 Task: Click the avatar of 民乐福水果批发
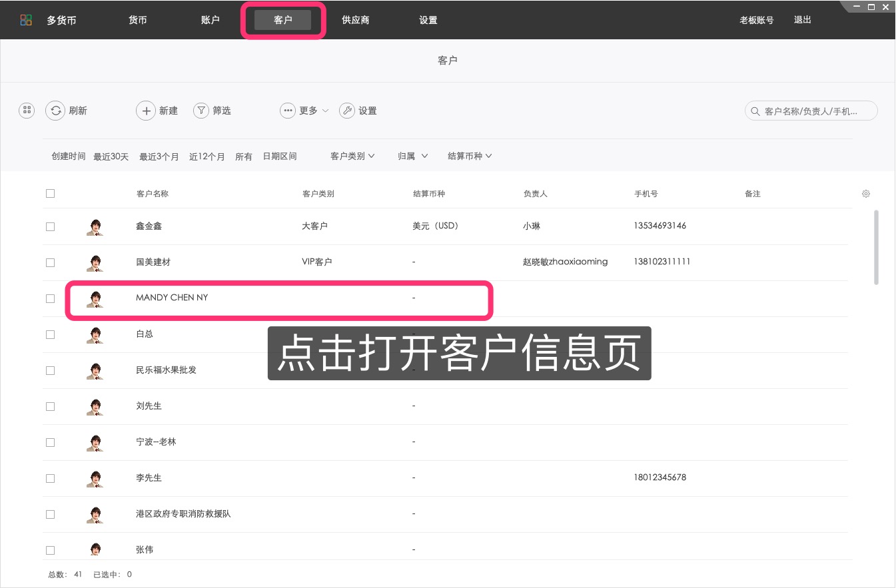pos(95,370)
